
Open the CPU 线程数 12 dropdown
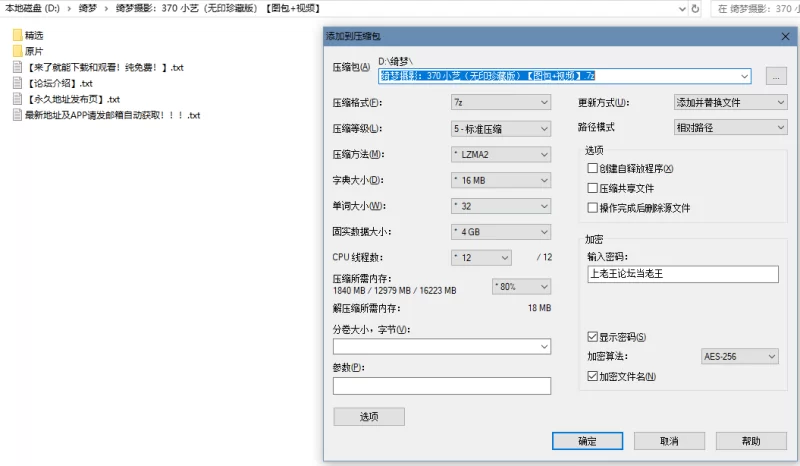[481, 258]
